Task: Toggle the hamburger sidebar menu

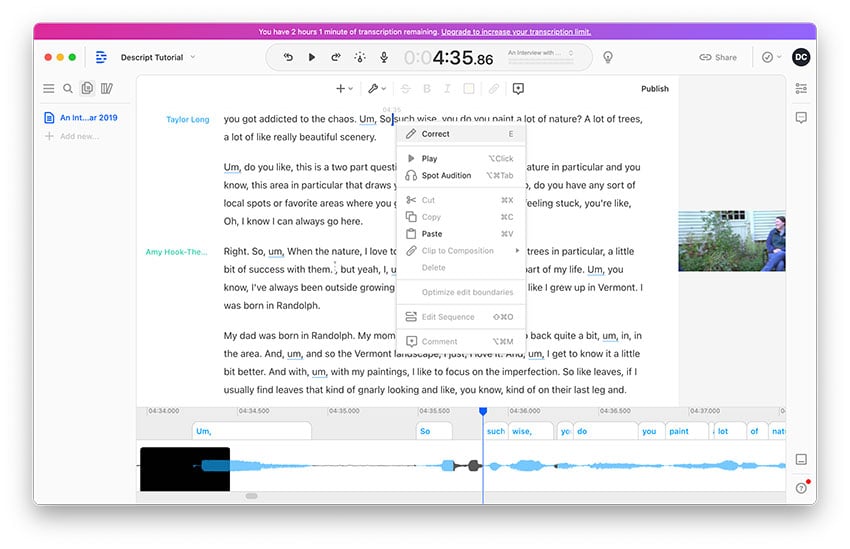Action: 49,88
